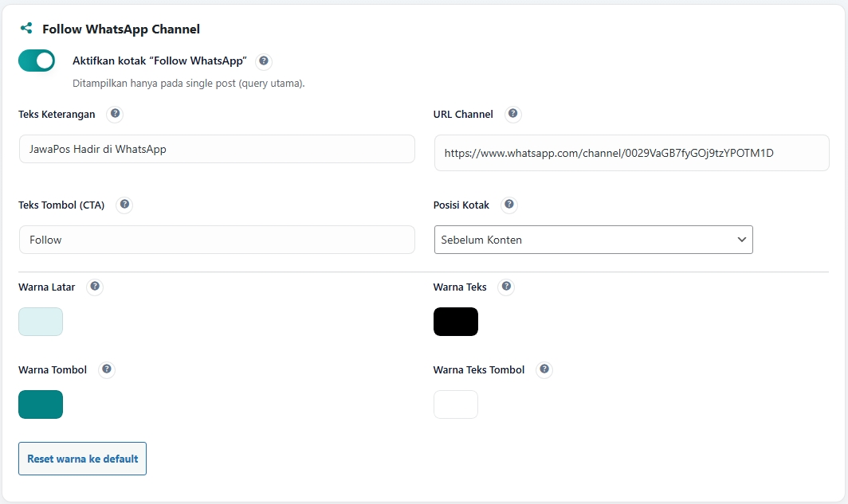Click the Teks Tombol (CTA) input
The height and width of the screenshot is (504, 848).
[x=217, y=240]
